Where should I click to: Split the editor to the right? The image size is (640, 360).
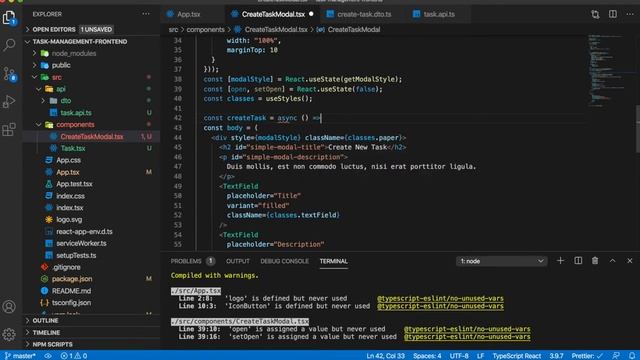click(x=613, y=14)
